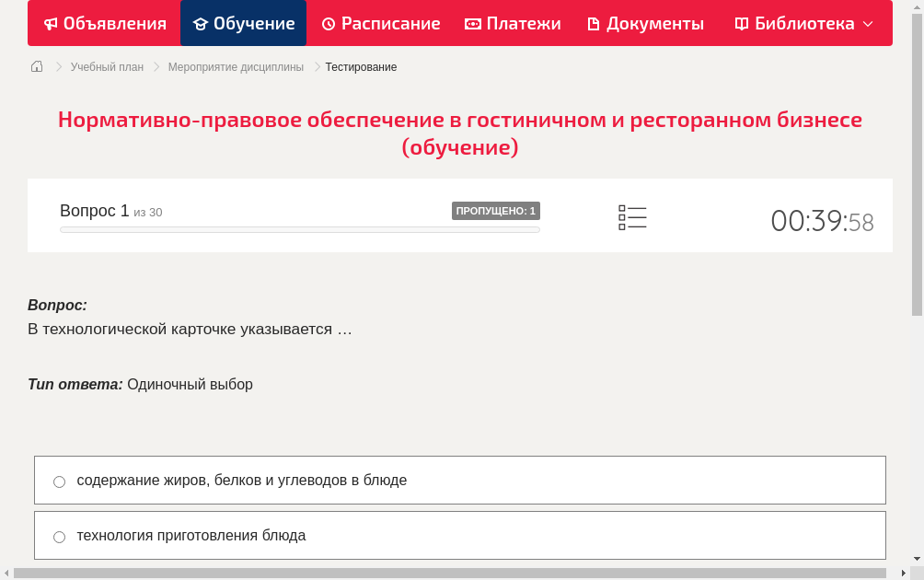Click the question progress bar under Вопрос 1
The height and width of the screenshot is (580, 924).
click(299, 229)
